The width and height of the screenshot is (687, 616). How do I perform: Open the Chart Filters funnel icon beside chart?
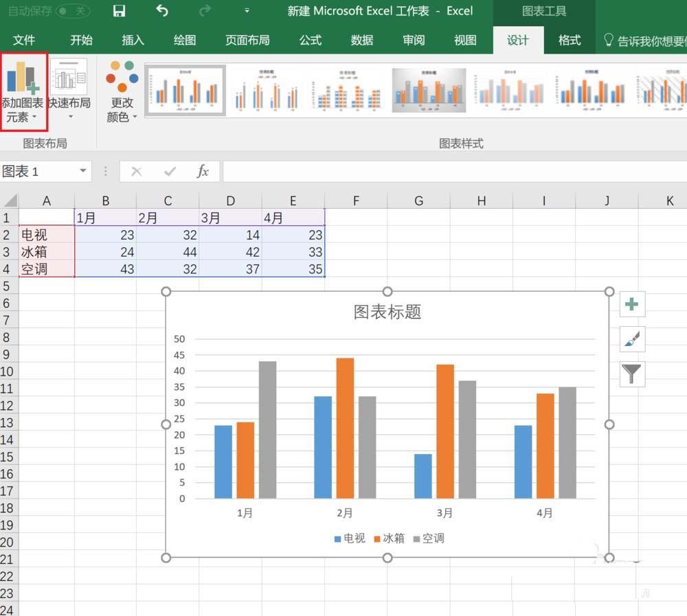(631, 374)
